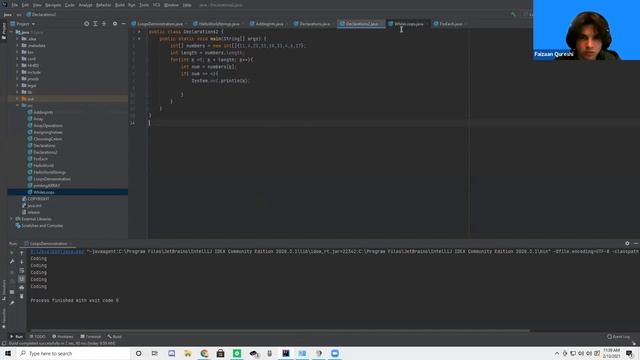Hide the Project tool window
This screenshot has width=640, height=360.
tap(124, 24)
